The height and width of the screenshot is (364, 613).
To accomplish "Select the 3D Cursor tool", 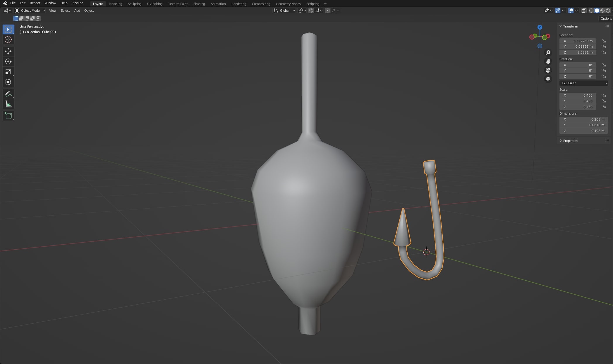I will point(8,40).
